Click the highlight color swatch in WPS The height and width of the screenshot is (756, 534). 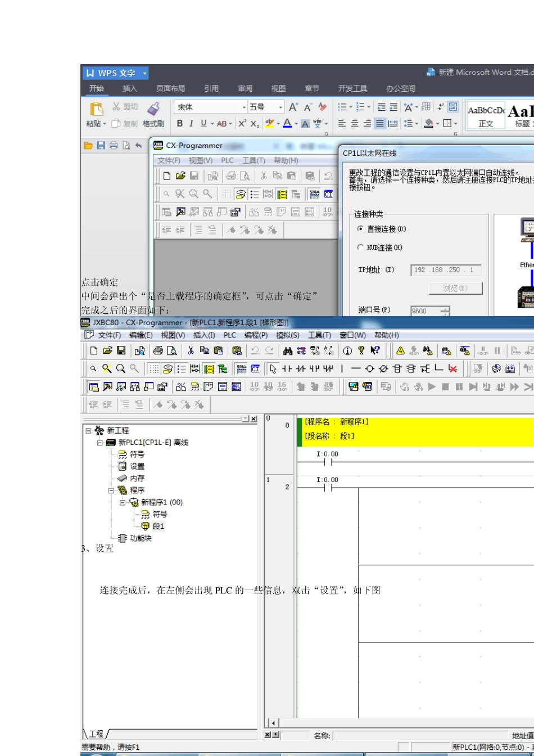269,123
